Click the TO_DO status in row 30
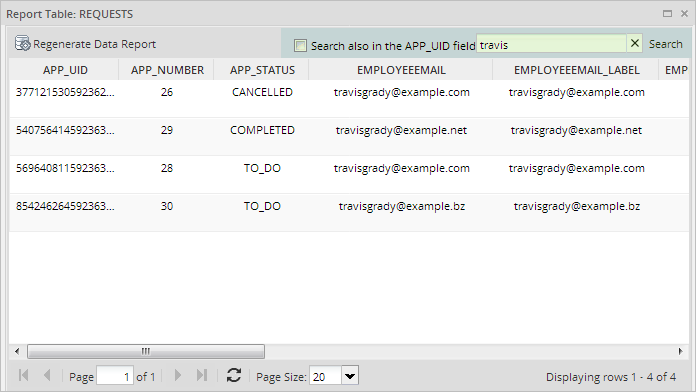 [262, 206]
